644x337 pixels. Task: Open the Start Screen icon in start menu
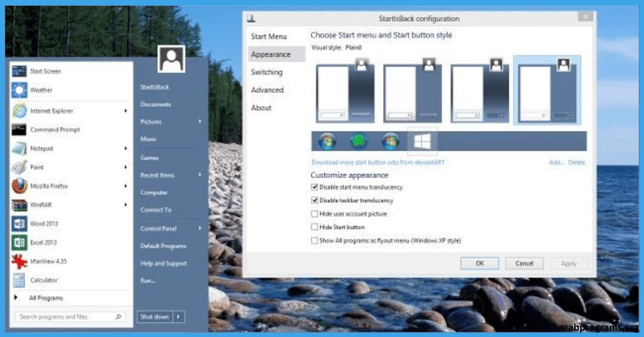tap(19, 71)
